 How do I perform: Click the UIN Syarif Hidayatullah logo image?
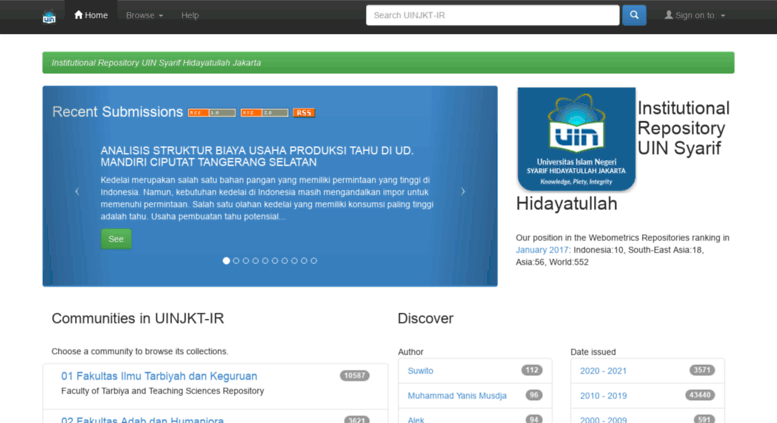pos(576,139)
